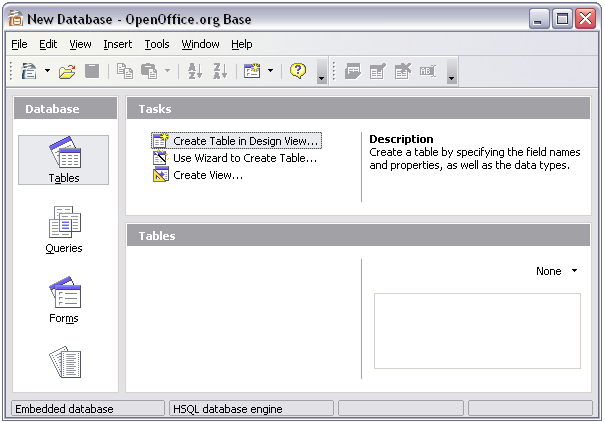The image size is (605, 422).
Task: Select the Reports icon in Database pane
Action: [64, 362]
